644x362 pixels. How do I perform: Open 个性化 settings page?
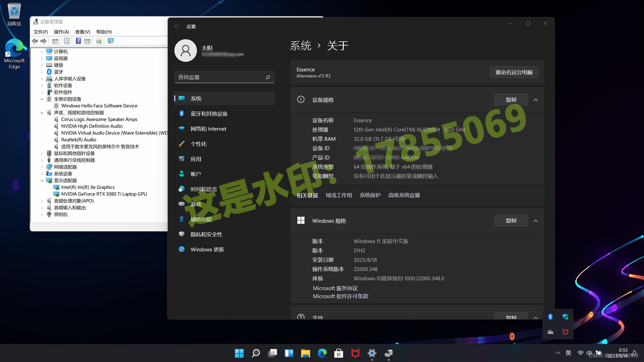(224, 144)
